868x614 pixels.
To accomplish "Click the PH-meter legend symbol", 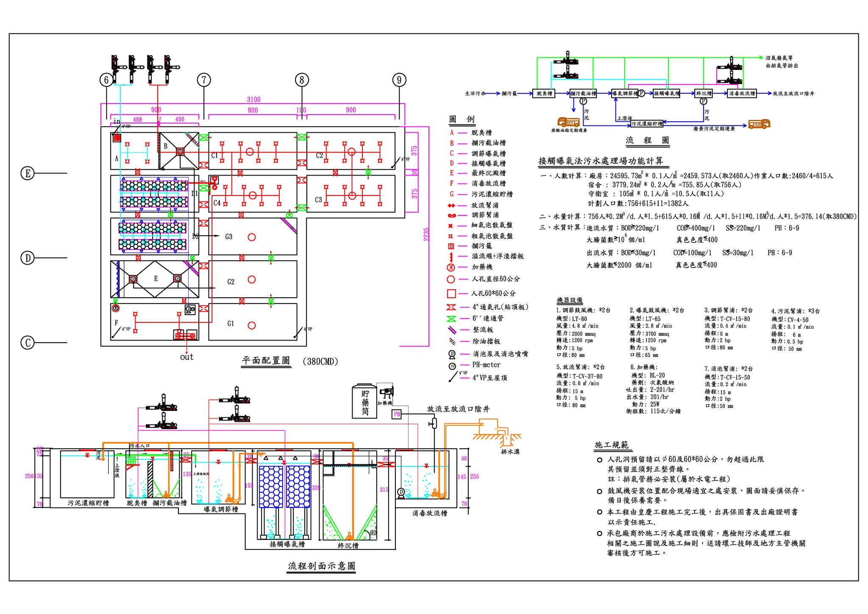I will pyautogui.click(x=452, y=366).
